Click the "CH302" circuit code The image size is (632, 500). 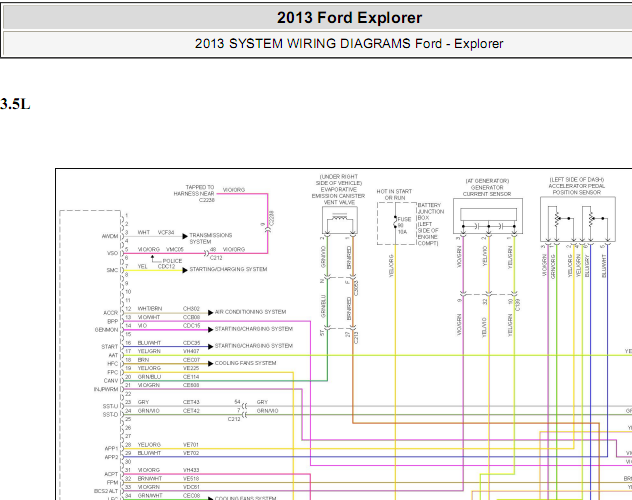click(191, 309)
